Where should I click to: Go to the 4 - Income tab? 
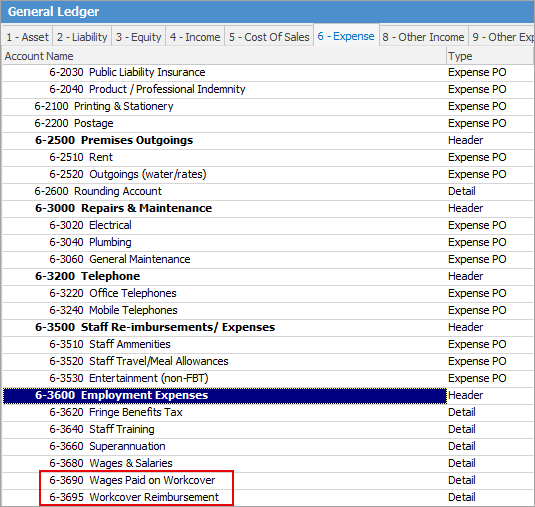(195, 37)
